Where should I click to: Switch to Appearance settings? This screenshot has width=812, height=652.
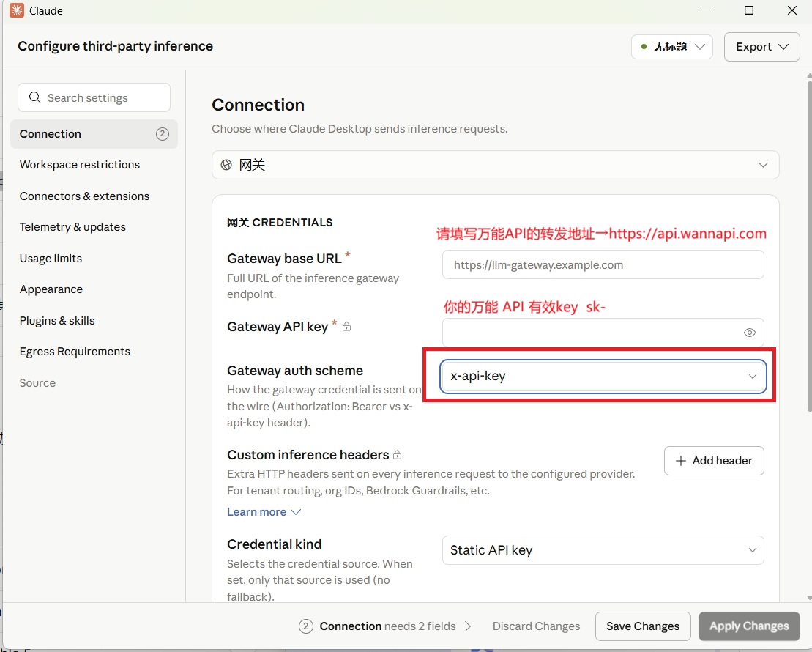51,289
